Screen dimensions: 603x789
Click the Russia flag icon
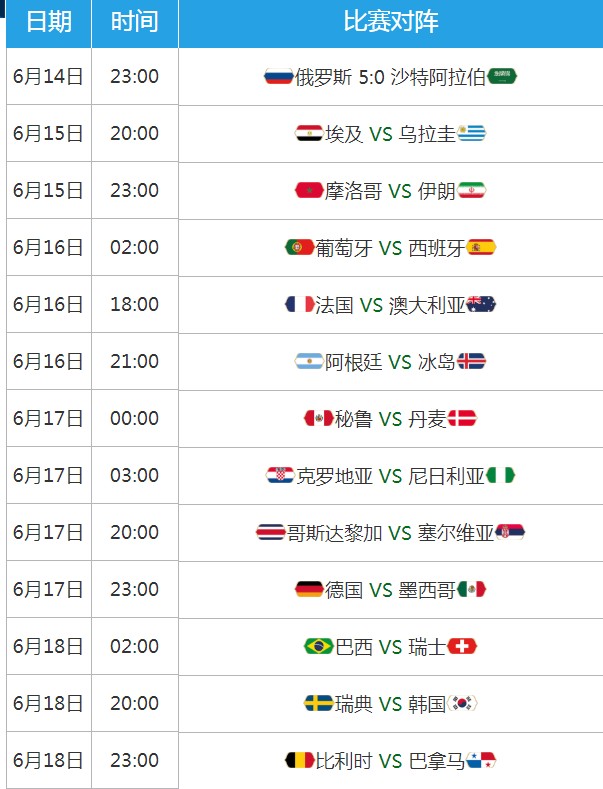(x=279, y=76)
